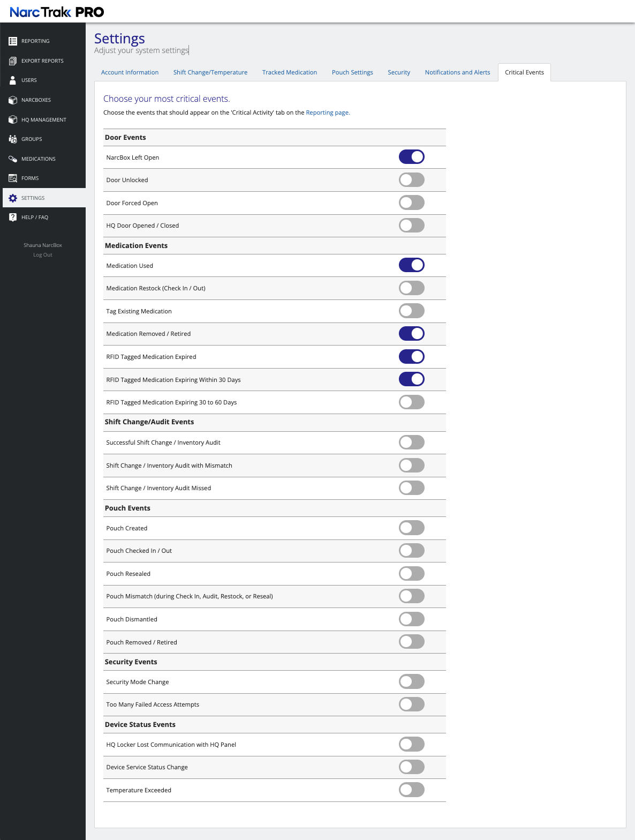Open Groups using its people icon
The image size is (635, 840).
click(13, 139)
